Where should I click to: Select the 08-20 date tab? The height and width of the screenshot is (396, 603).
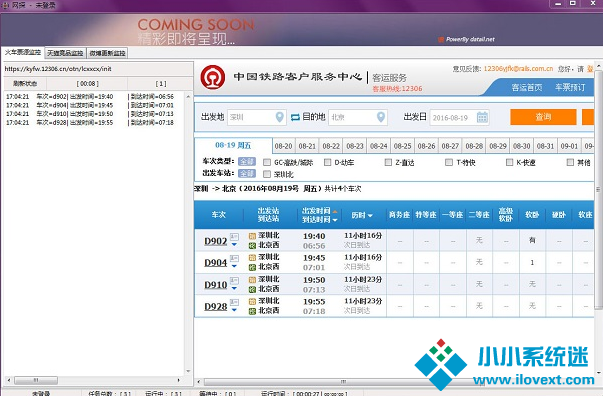point(284,146)
